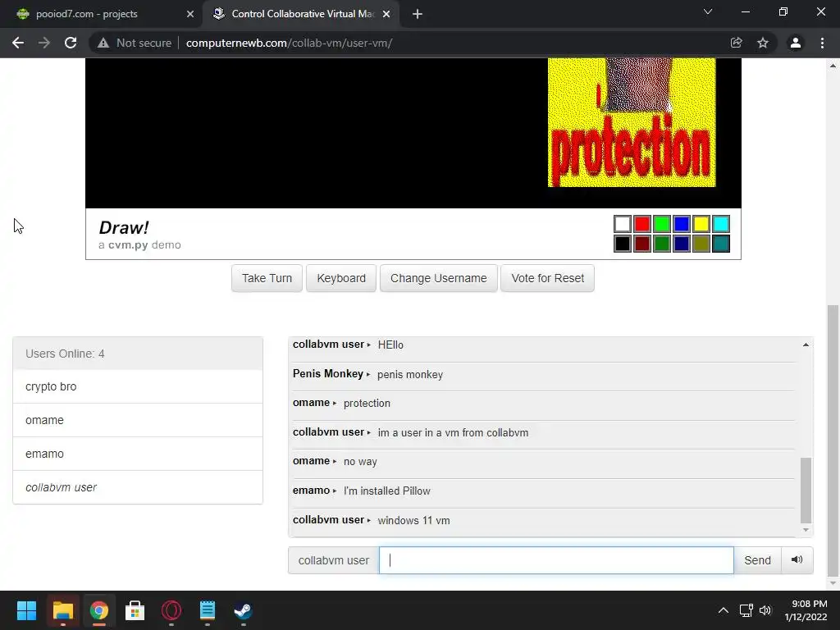Send the chat message

coord(757,559)
